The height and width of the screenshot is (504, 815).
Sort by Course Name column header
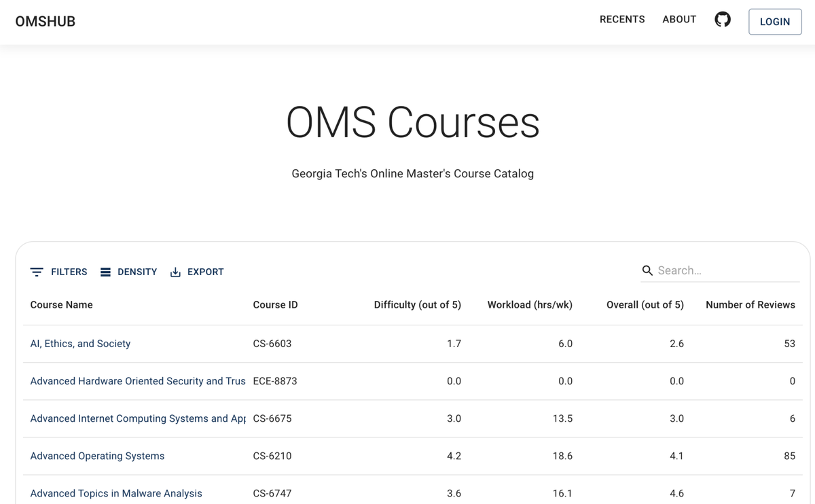click(x=62, y=305)
